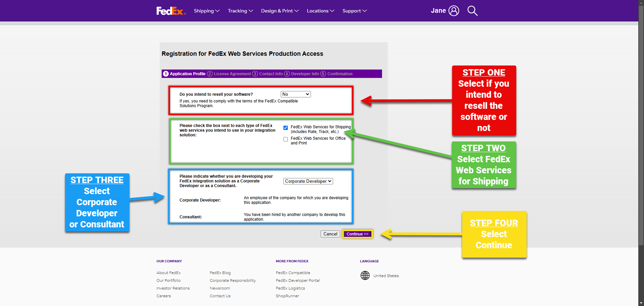Click the 'Do you intend to resell' question text
Viewport: 644px width, 306px height.
(216, 94)
